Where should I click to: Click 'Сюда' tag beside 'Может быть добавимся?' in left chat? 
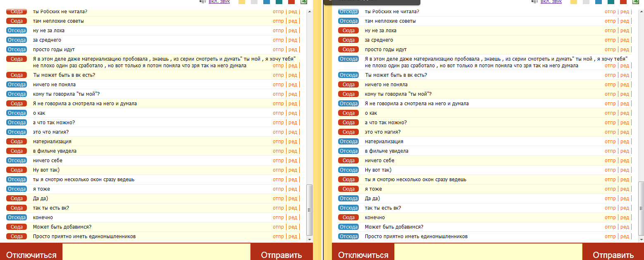pos(17,227)
